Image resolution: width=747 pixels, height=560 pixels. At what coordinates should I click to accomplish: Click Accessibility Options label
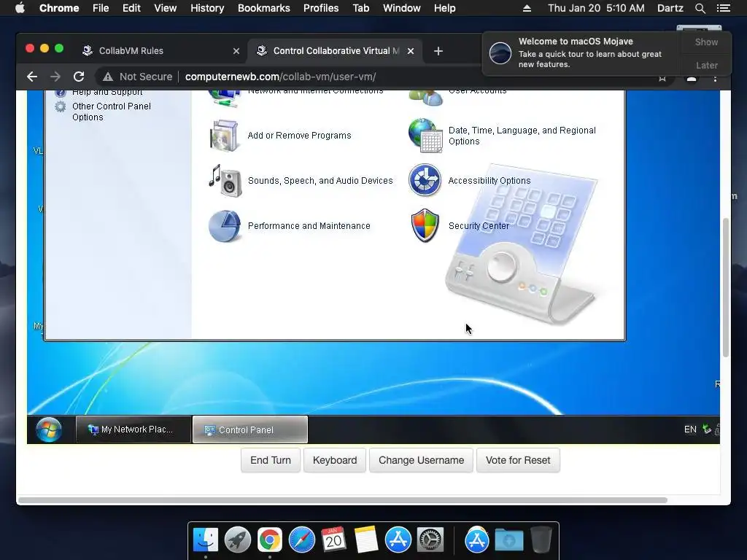click(489, 181)
